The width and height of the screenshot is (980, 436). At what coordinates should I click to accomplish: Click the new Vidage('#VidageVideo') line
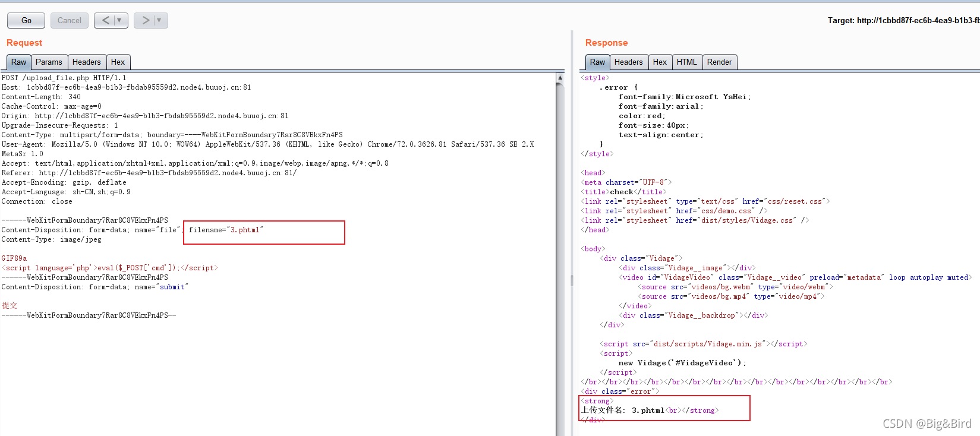coord(682,363)
